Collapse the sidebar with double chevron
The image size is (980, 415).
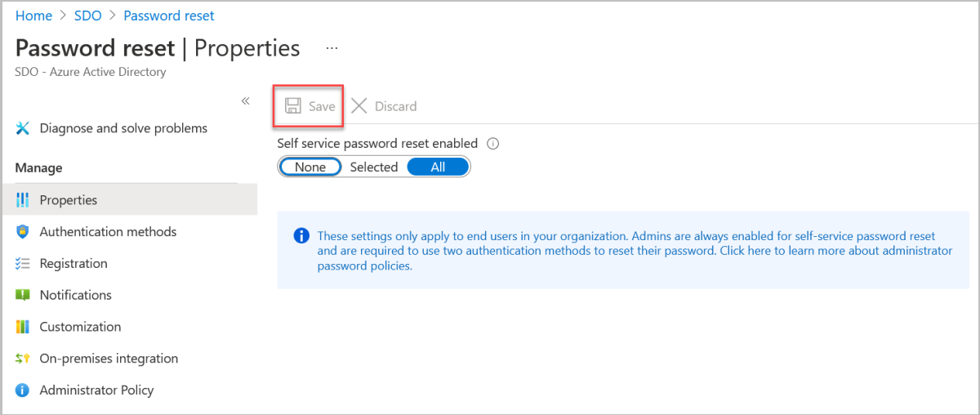tap(245, 100)
